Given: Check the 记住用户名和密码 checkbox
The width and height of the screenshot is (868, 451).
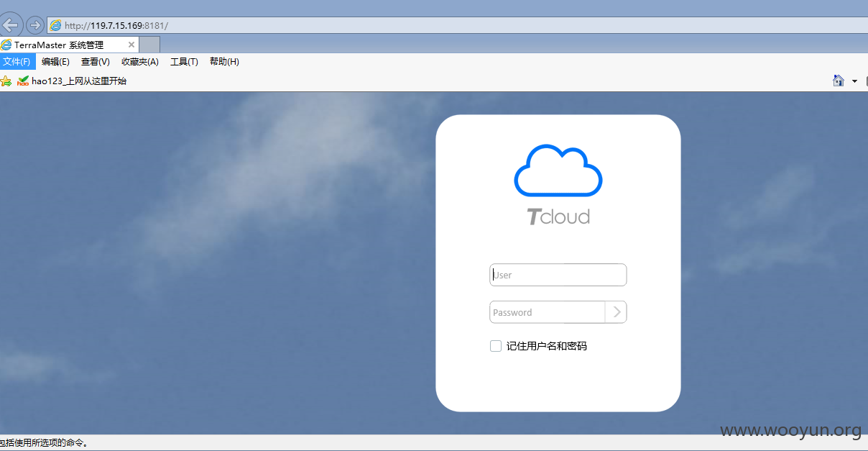Looking at the screenshot, I should [496, 346].
